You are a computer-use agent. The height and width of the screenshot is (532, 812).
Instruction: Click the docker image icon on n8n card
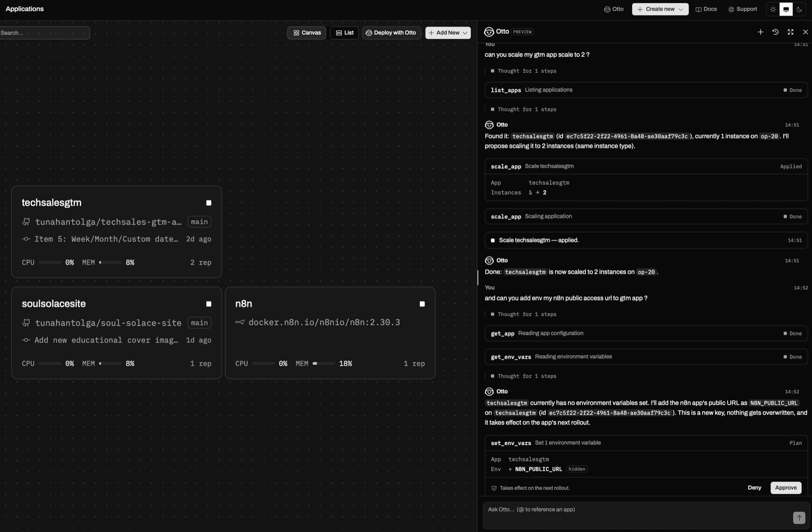point(240,322)
